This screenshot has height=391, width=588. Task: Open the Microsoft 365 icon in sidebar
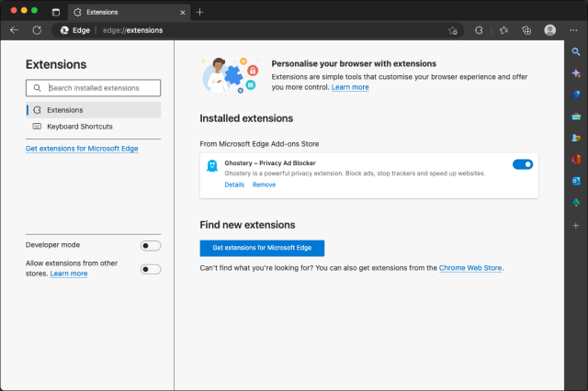[x=576, y=159]
